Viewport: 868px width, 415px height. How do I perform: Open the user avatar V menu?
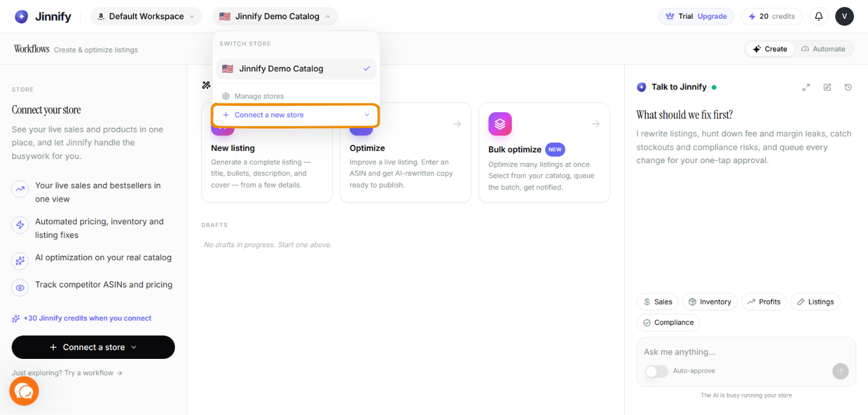(x=845, y=16)
